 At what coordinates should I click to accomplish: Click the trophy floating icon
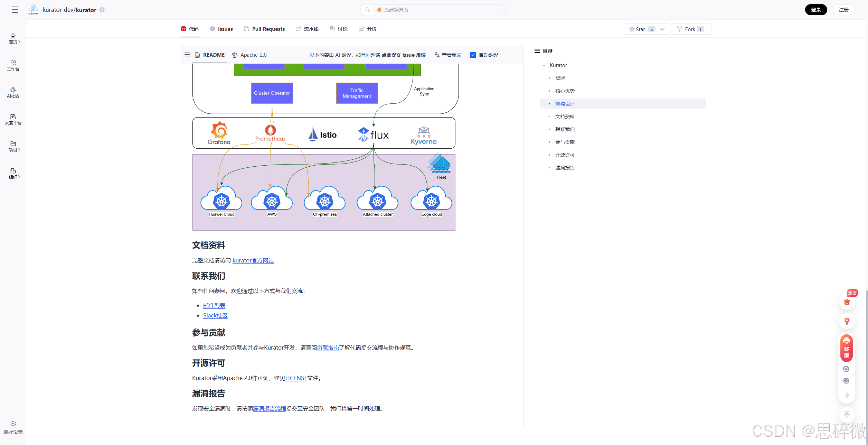pyautogui.click(x=847, y=321)
